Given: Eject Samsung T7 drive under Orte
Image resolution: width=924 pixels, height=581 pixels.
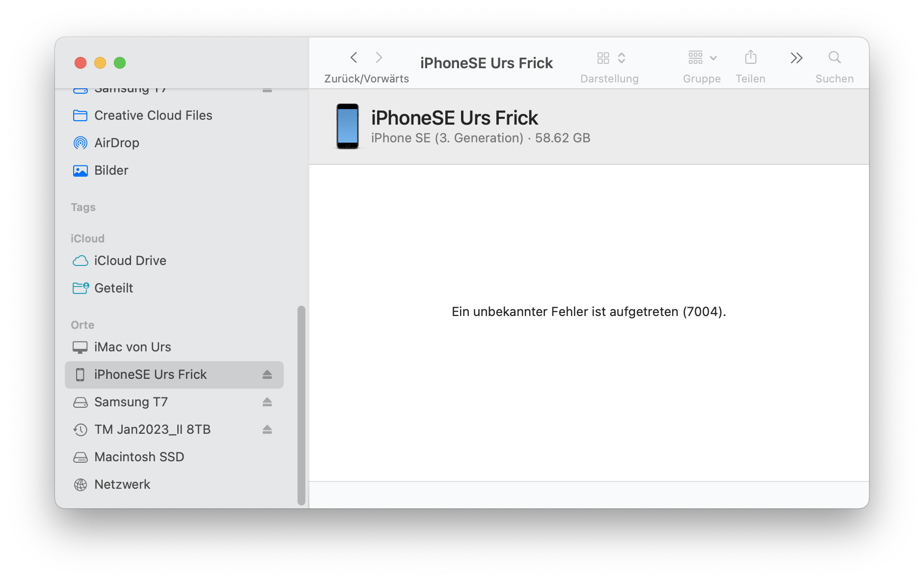Looking at the screenshot, I should point(267,402).
